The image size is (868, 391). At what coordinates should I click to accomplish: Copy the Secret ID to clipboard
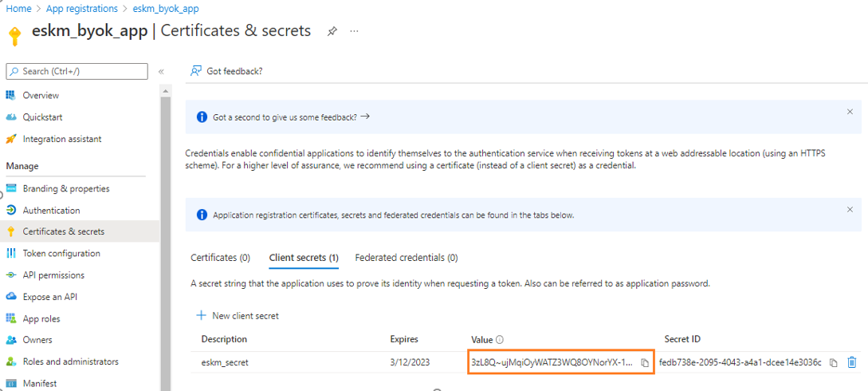tap(833, 363)
